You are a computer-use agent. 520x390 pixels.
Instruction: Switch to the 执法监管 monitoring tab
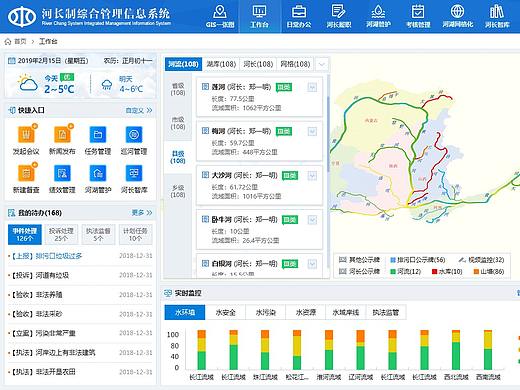(386, 313)
